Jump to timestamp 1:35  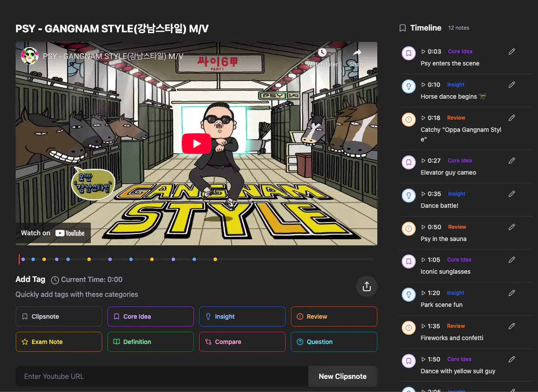click(x=431, y=326)
